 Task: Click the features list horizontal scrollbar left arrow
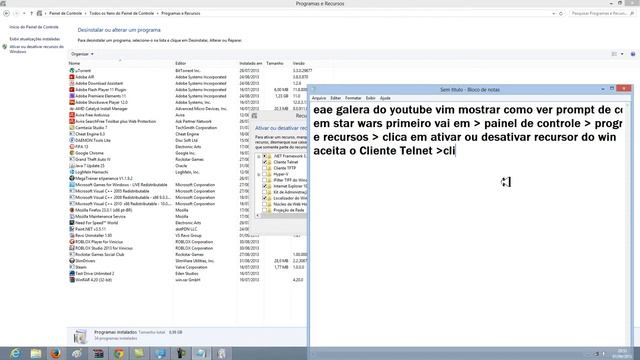[258, 216]
